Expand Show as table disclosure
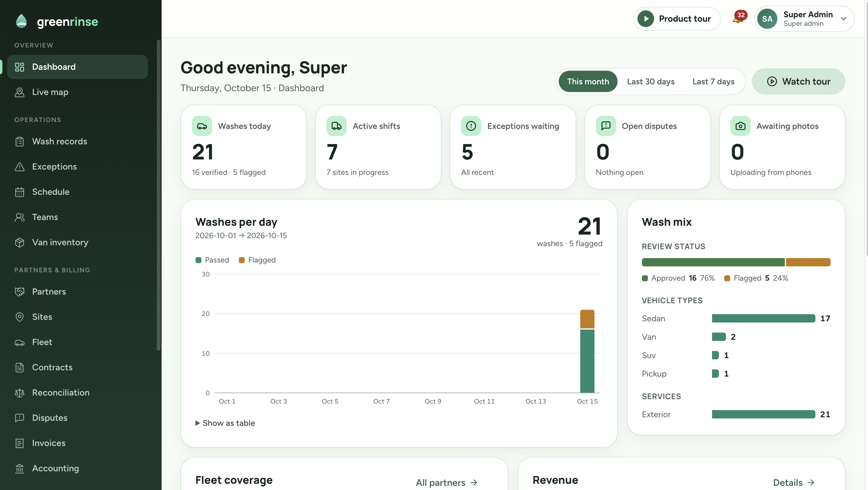868x490 pixels. click(x=225, y=423)
